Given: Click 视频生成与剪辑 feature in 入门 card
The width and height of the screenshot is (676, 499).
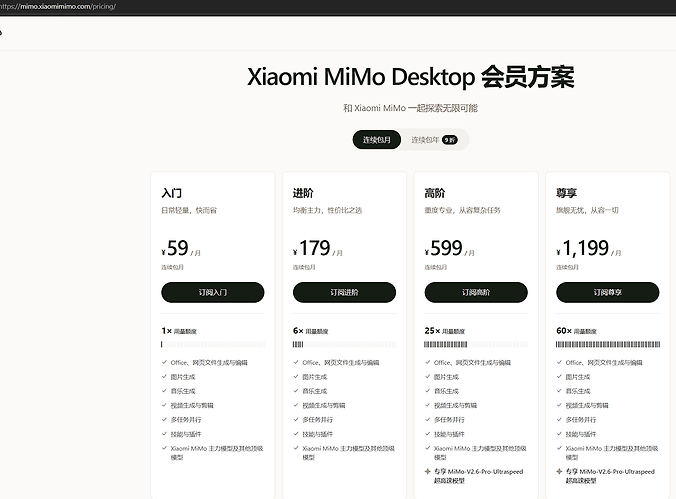Looking at the screenshot, I should tap(192, 405).
